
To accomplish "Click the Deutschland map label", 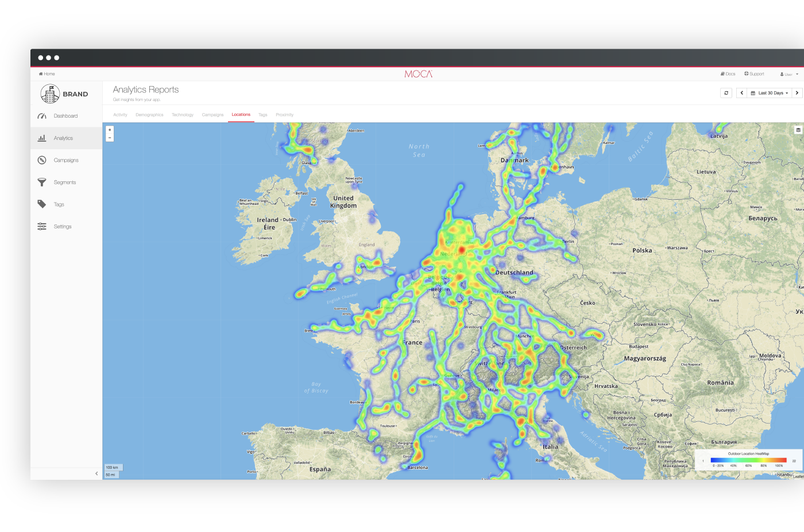I will (x=514, y=273).
